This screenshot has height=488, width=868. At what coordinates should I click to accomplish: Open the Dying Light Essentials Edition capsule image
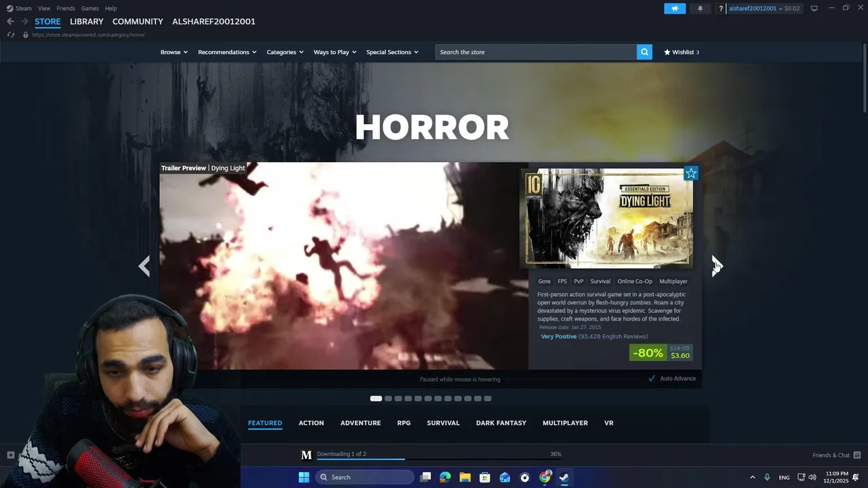pyautogui.click(x=607, y=218)
